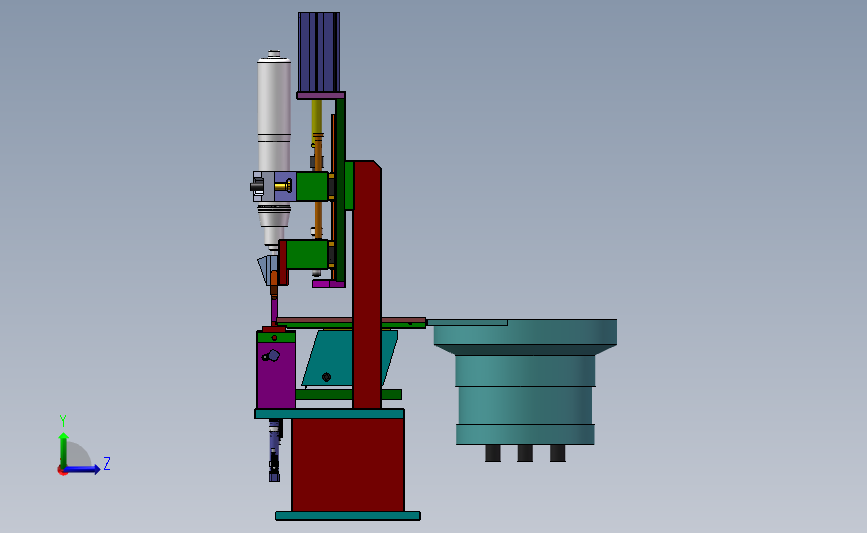
Task: Select the middle section of bowl feeder base
Action: [525, 405]
